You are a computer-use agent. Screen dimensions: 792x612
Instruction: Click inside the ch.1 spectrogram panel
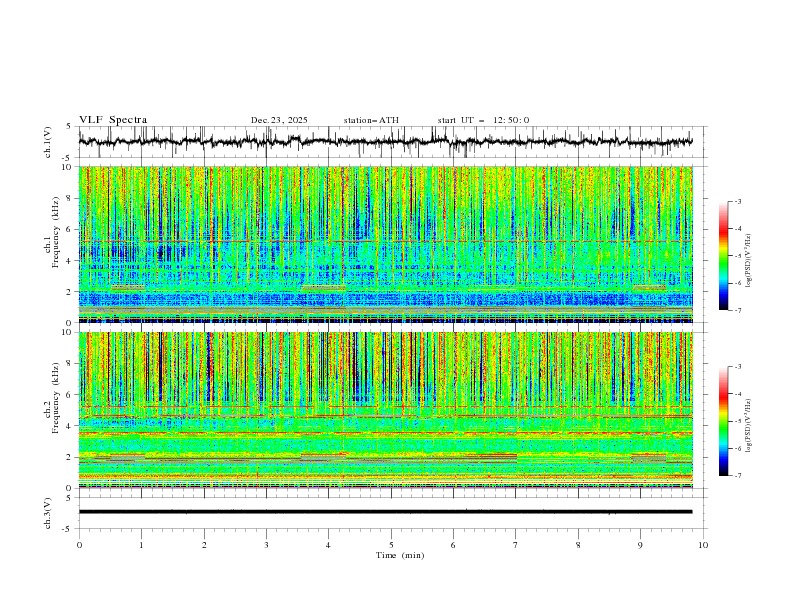[386, 244]
